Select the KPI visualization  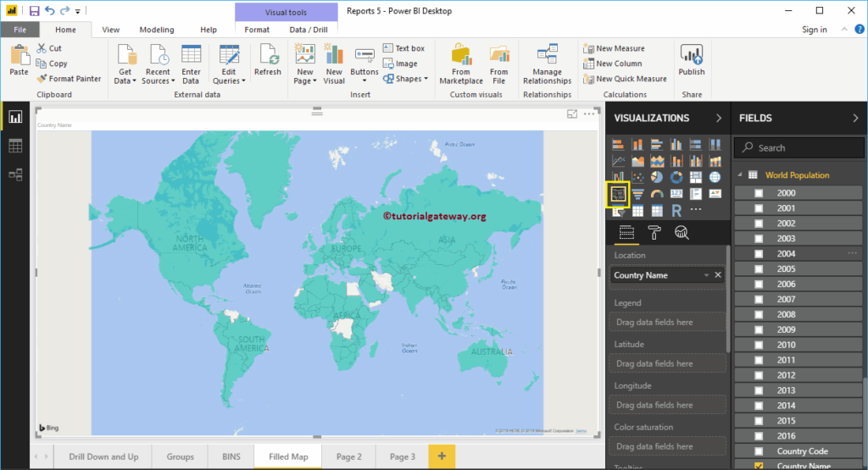(715, 194)
